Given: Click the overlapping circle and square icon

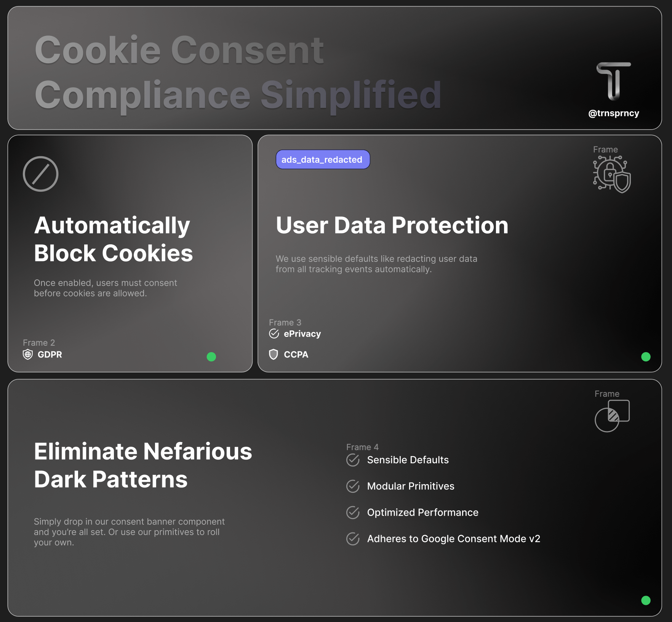Looking at the screenshot, I should (612, 416).
